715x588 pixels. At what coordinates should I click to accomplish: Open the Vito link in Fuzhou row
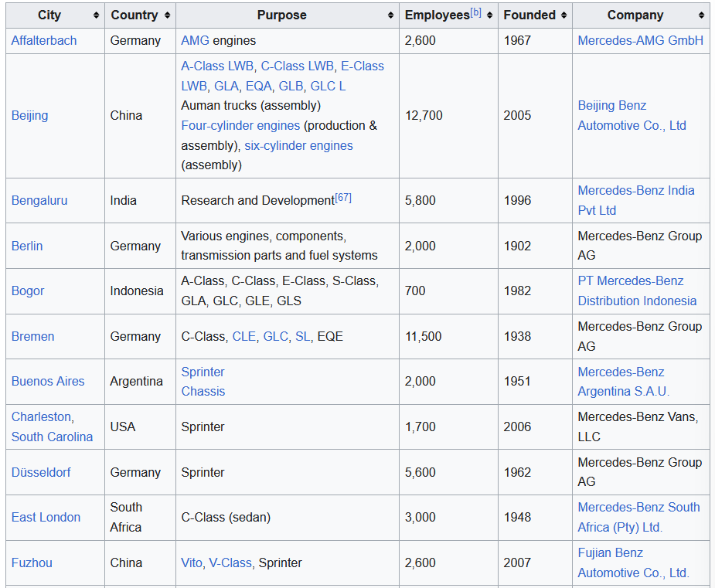192,563
